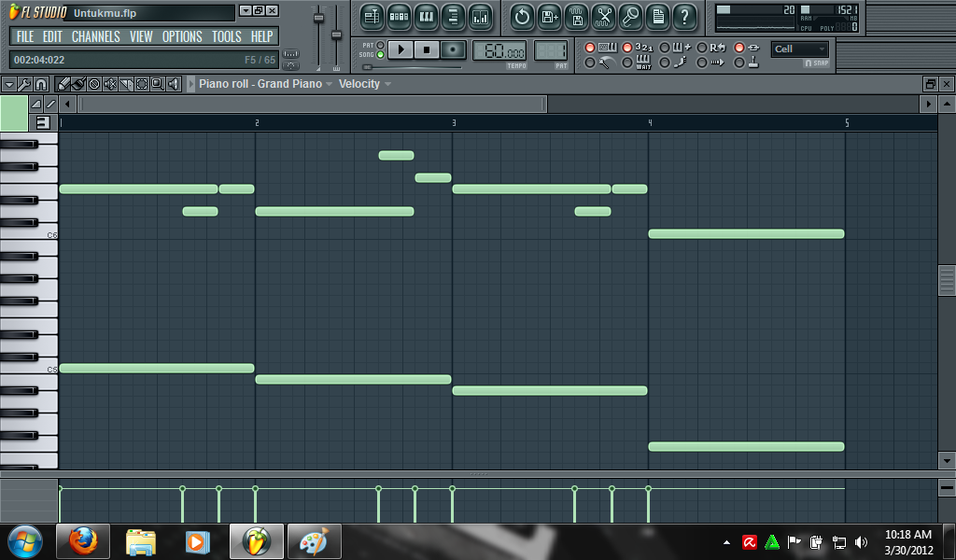Toggle the Wait for input option

click(x=626, y=63)
